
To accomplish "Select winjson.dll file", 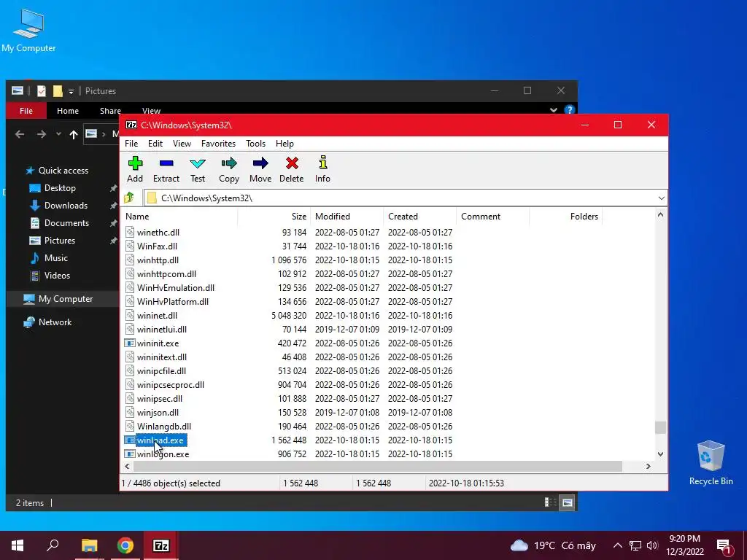I will tap(158, 413).
